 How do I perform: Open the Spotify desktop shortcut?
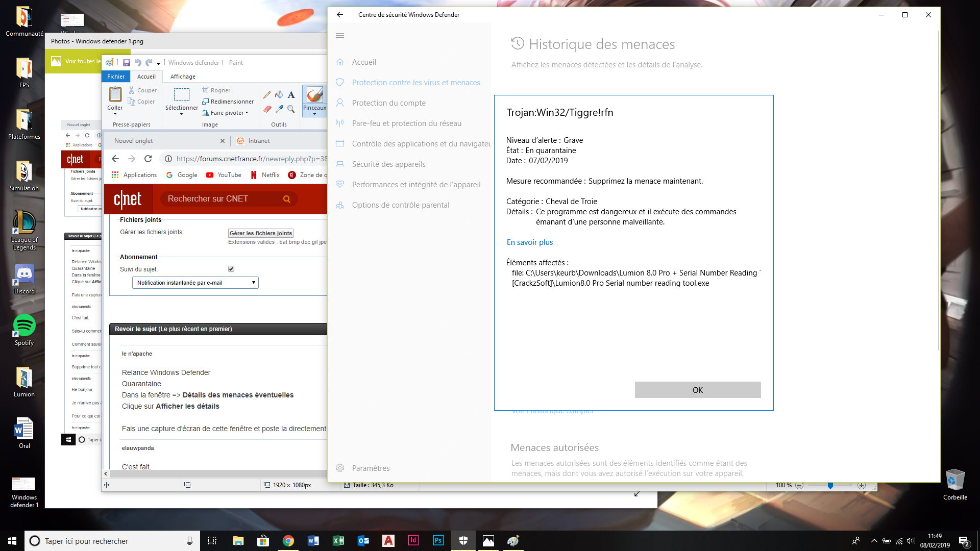[x=24, y=331]
